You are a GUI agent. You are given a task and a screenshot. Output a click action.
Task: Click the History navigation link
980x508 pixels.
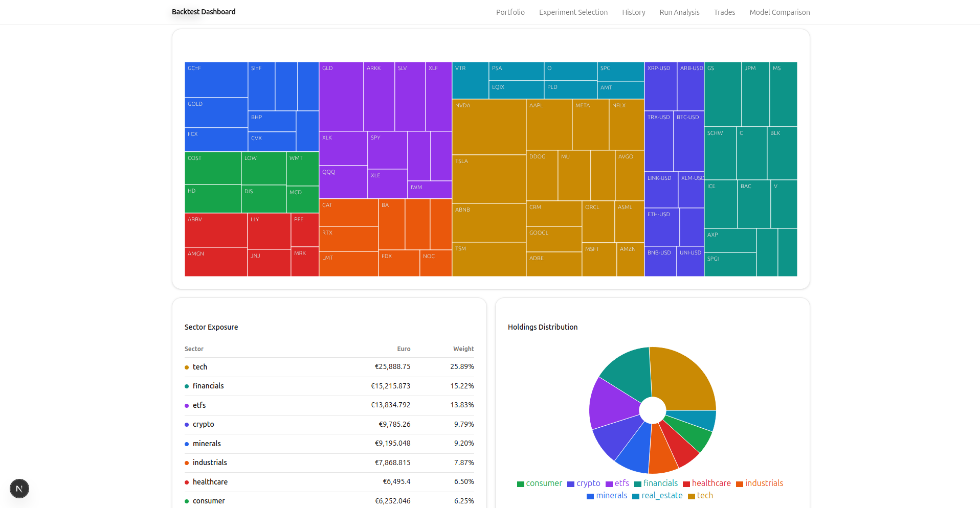click(x=633, y=12)
